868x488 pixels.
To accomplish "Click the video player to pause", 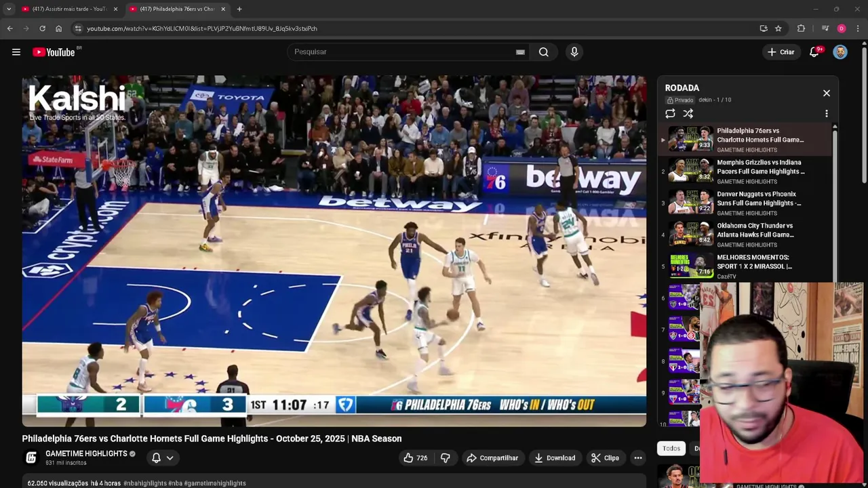I will pyautogui.click(x=334, y=251).
